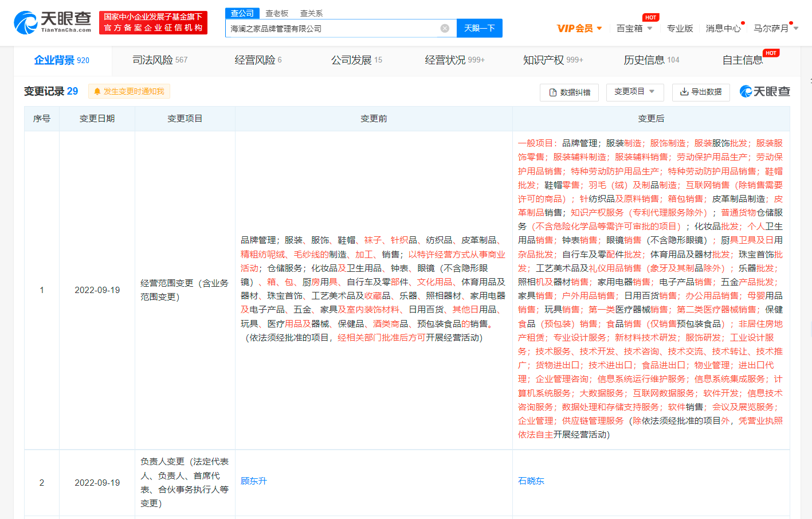Viewport: 812px width, 519px height.
Task: Click the 变更项目 column header
Action: pyautogui.click(x=185, y=119)
